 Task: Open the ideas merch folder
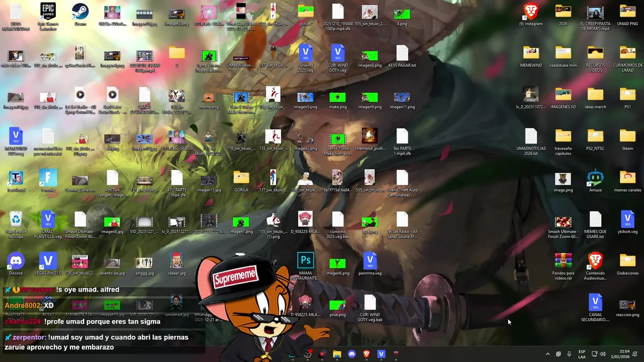[x=595, y=98]
